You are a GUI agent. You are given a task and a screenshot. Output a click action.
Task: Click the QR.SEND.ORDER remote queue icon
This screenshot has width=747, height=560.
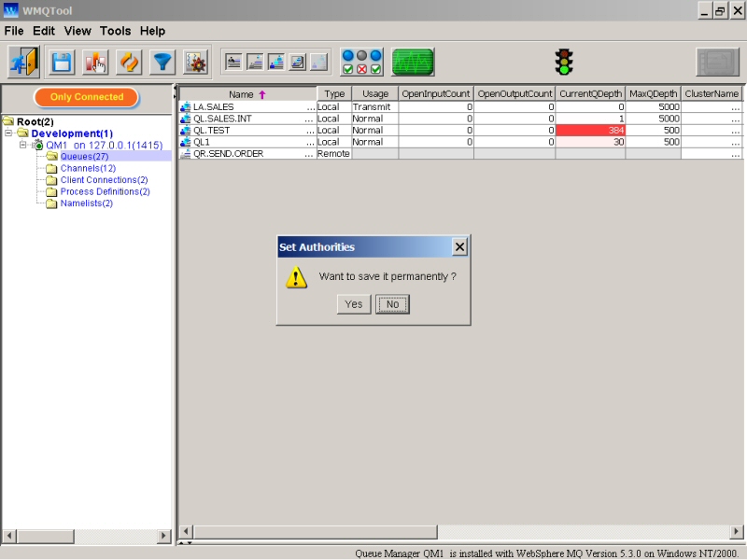click(185, 154)
